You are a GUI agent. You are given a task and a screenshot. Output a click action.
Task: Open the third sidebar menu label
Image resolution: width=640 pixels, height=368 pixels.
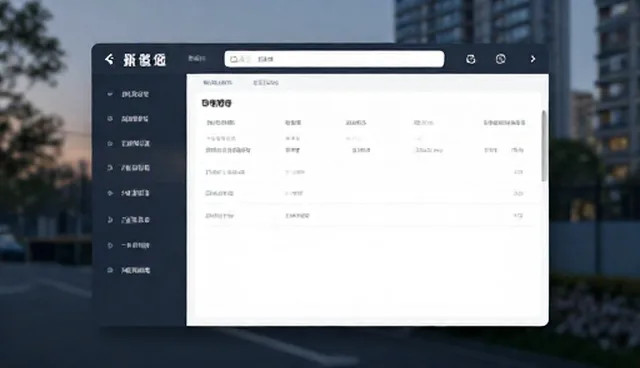136,144
